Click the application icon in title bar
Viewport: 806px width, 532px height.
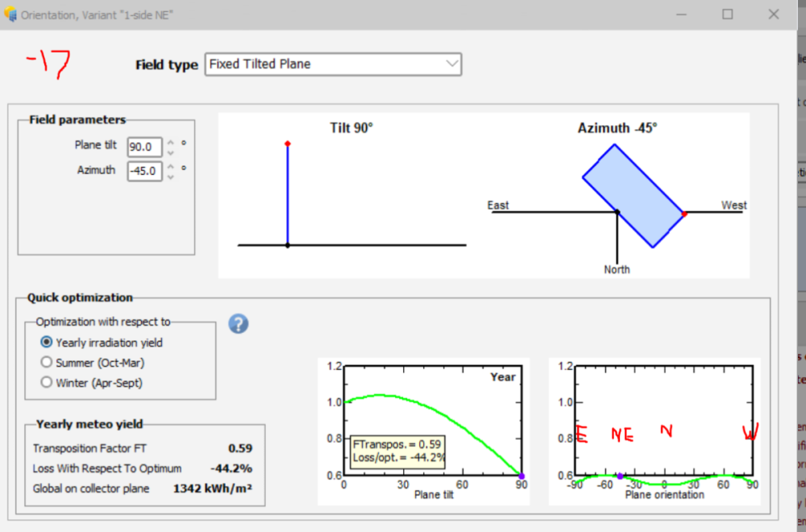point(10,15)
